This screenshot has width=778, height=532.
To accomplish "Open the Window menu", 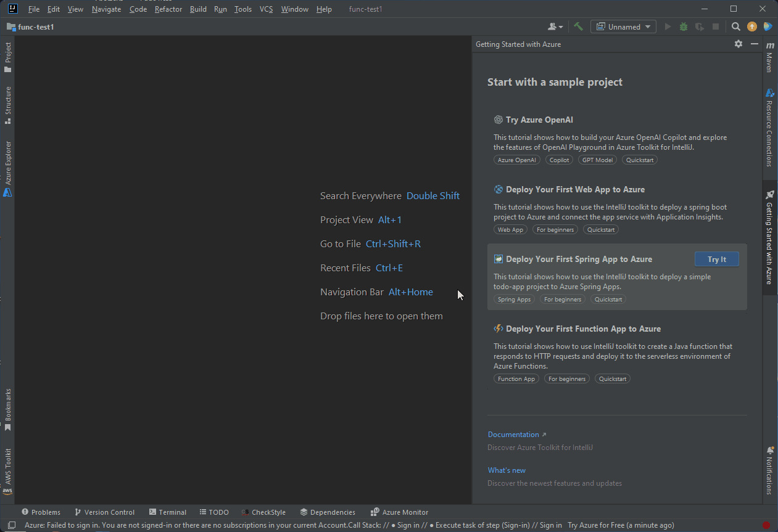I will coord(294,9).
